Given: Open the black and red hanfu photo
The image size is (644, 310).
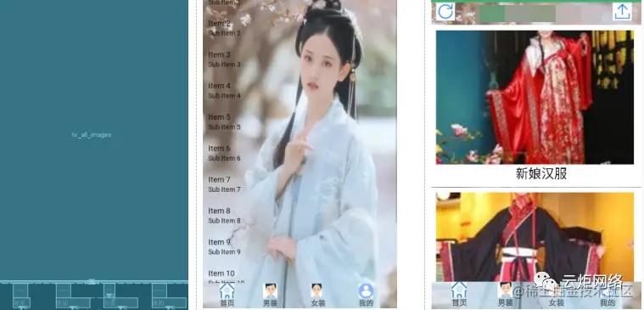Looking at the screenshot, I should point(535,237).
